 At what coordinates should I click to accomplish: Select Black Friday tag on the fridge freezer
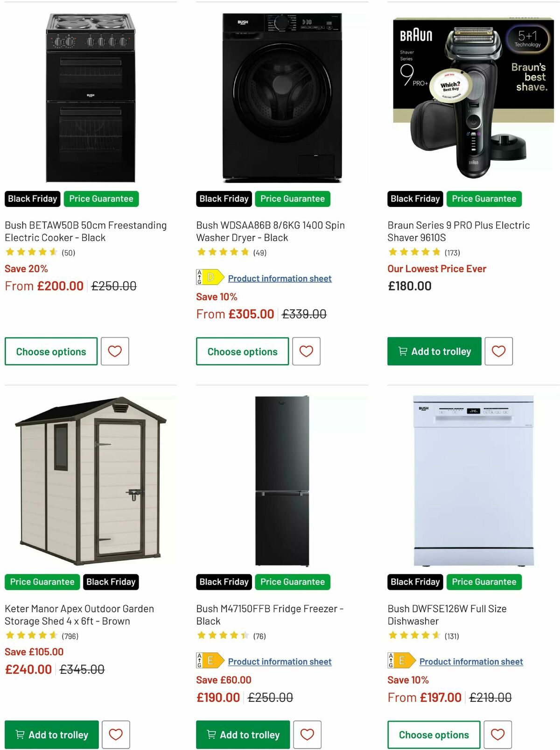tap(224, 582)
